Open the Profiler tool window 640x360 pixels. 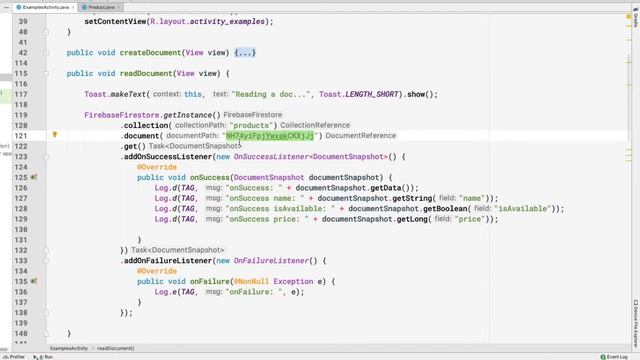pos(15,357)
